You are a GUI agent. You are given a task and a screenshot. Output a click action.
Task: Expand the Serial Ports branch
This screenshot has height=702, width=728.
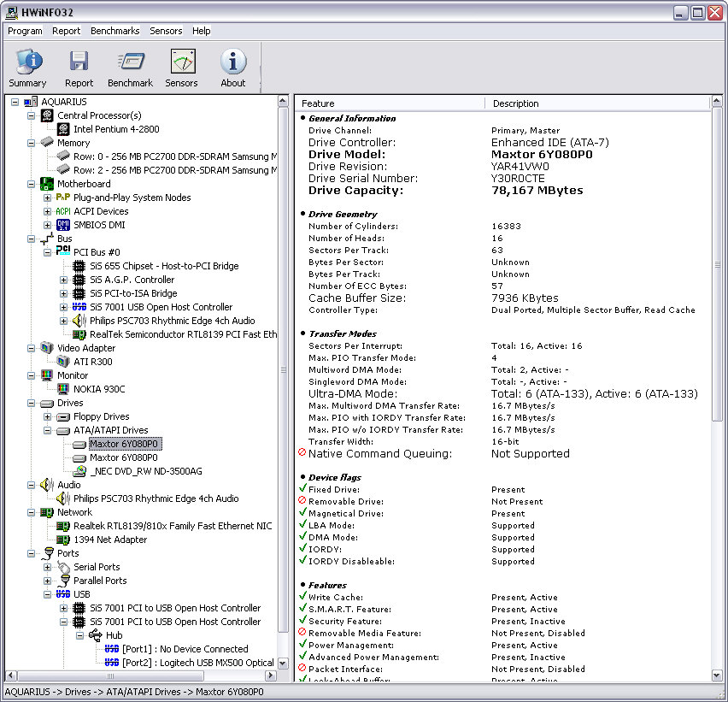click(47, 567)
